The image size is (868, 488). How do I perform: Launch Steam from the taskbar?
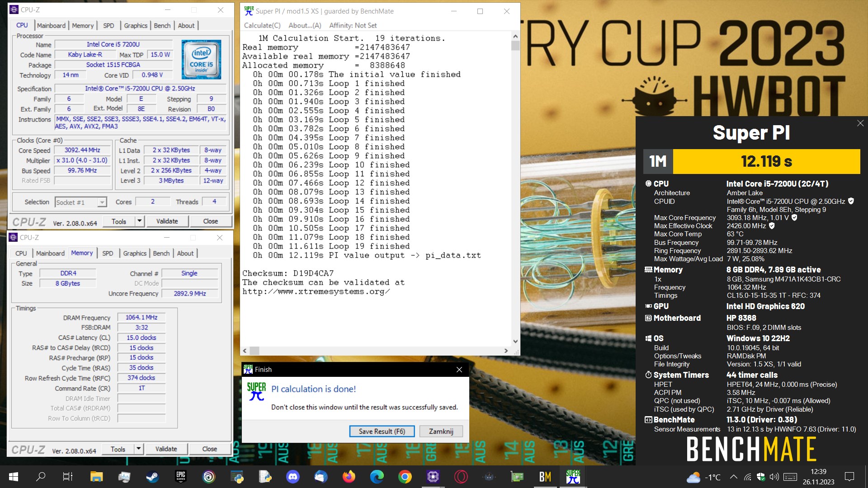tap(152, 477)
